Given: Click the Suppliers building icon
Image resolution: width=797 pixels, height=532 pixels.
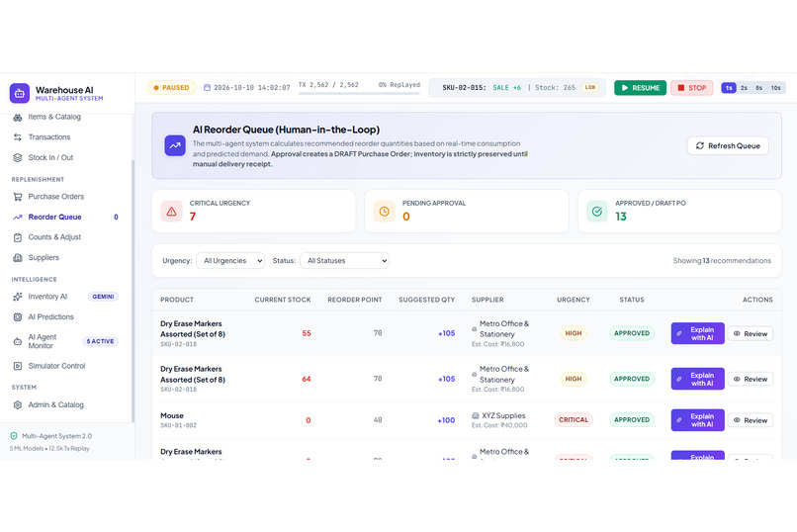Looking at the screenshot, I should 18,258.
